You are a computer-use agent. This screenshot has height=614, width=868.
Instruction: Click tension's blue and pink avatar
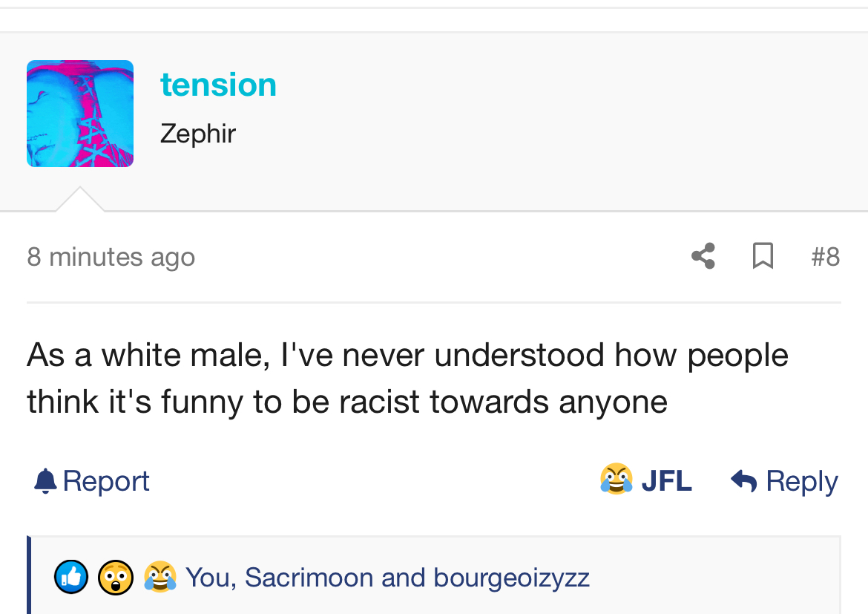click(80, 114)
